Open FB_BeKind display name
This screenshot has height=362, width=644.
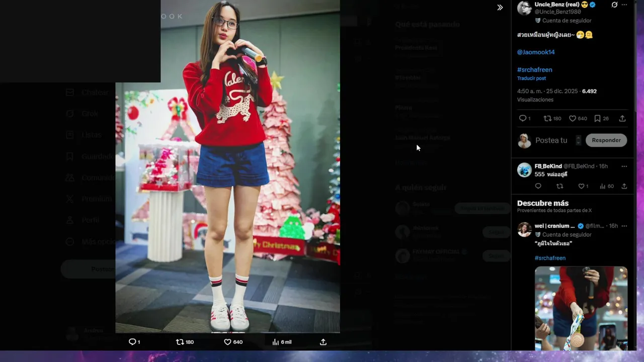click(548, 166)
